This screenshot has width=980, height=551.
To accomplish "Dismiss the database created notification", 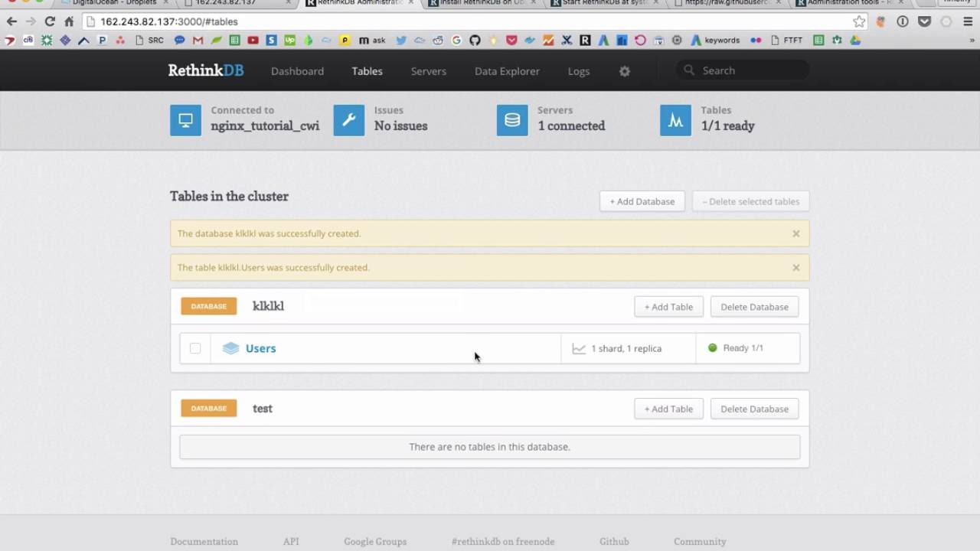I will (x=796, y=233).
